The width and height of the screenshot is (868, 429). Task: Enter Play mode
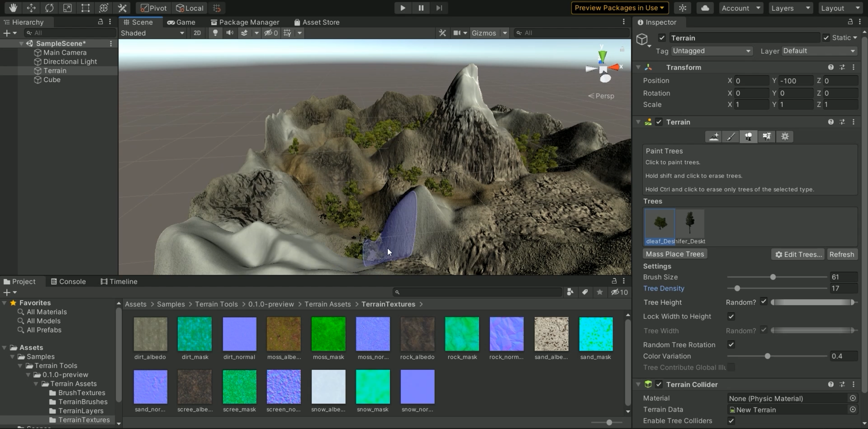[x=402, y=8]
